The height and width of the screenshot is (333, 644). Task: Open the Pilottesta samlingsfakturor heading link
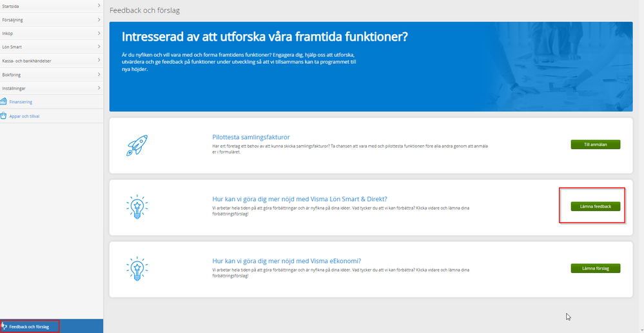[x=251, y=137]
